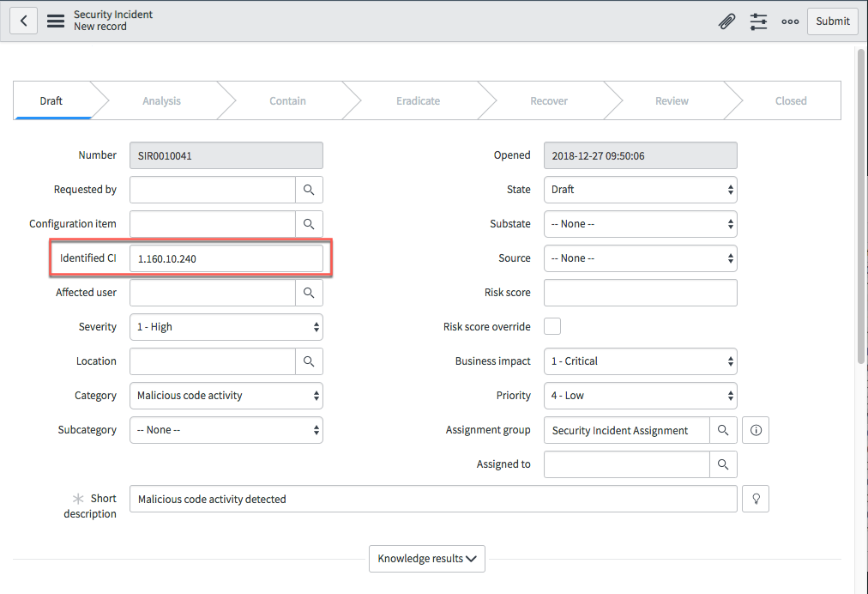Click the Security Incident title text
868x594 pixels.
click(x=113, y=15)
